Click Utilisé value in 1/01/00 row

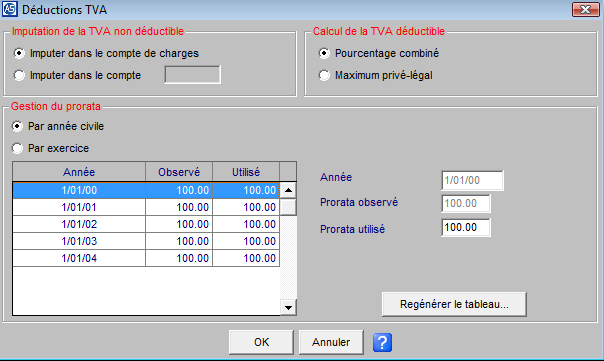tap(246, 190)
